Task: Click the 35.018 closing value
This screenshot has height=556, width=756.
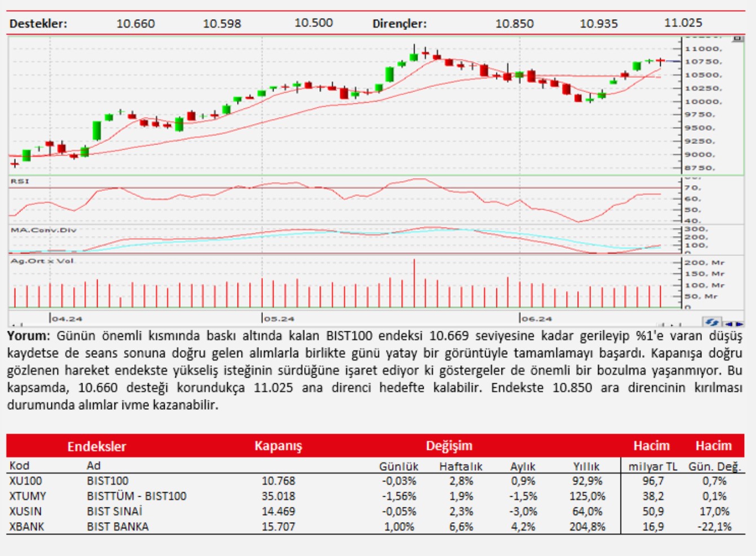Action: coord(278,496)
